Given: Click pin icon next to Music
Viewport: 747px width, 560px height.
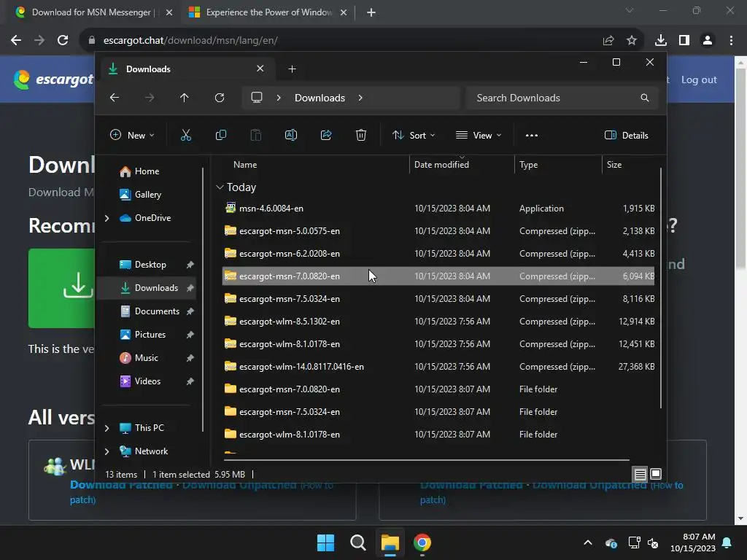Looking at the screenshot, I should 190,358.
